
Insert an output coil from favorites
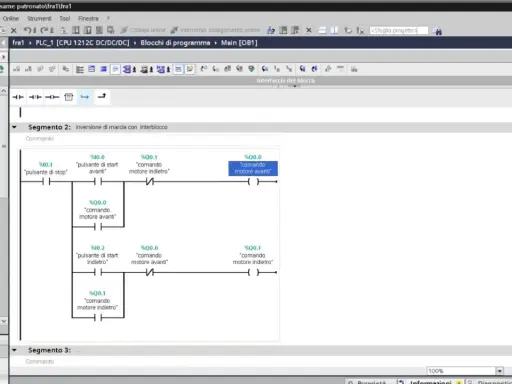coord(52,97)
